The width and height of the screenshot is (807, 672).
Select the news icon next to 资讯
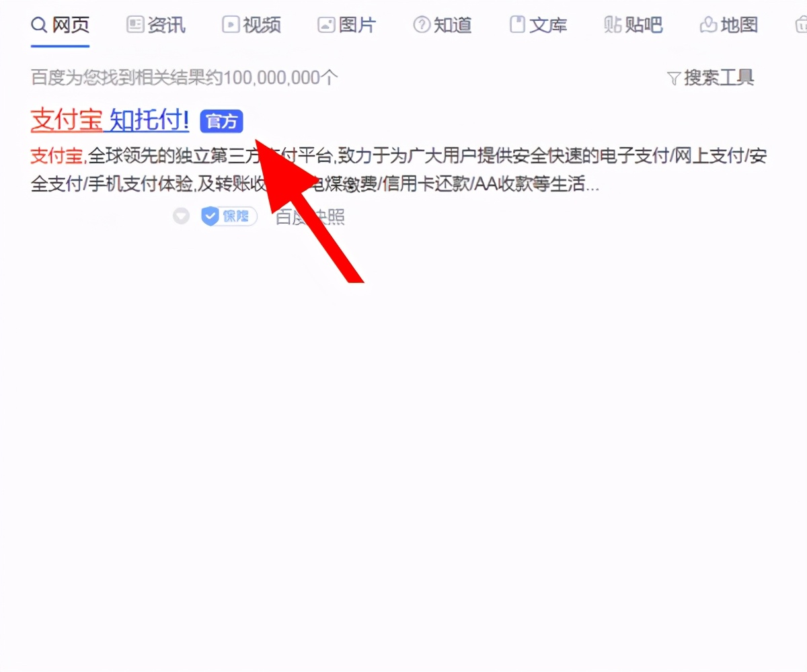134,24
